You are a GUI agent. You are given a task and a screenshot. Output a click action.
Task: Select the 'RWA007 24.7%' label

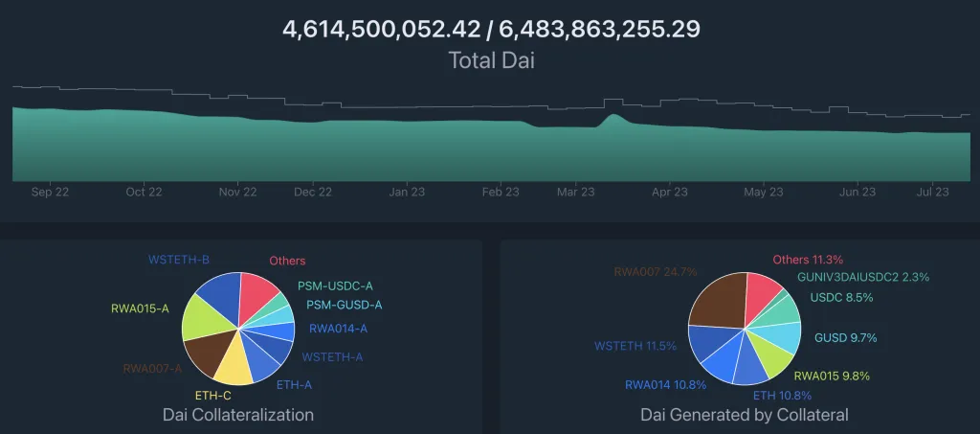pyautogui.click(x=656, y=272)
